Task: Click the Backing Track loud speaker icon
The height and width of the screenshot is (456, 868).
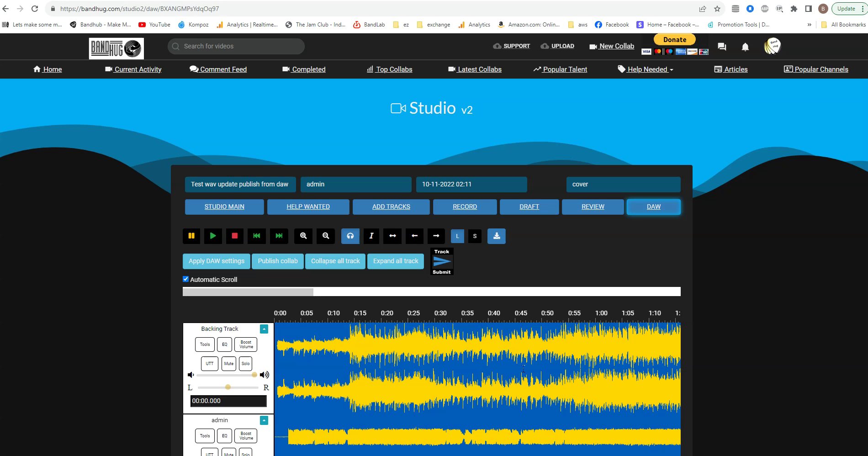Action: tap(265, 375)
